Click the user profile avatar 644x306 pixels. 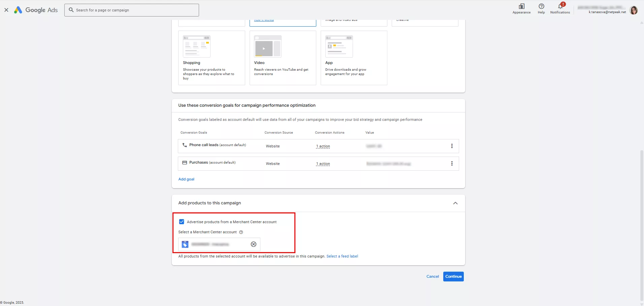(x=634, y=10)
